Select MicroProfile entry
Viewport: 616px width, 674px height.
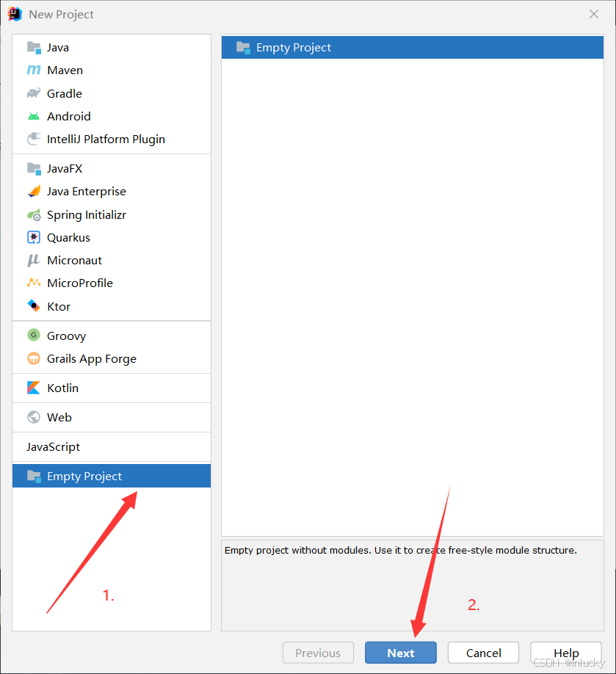(x=80, y=283)
